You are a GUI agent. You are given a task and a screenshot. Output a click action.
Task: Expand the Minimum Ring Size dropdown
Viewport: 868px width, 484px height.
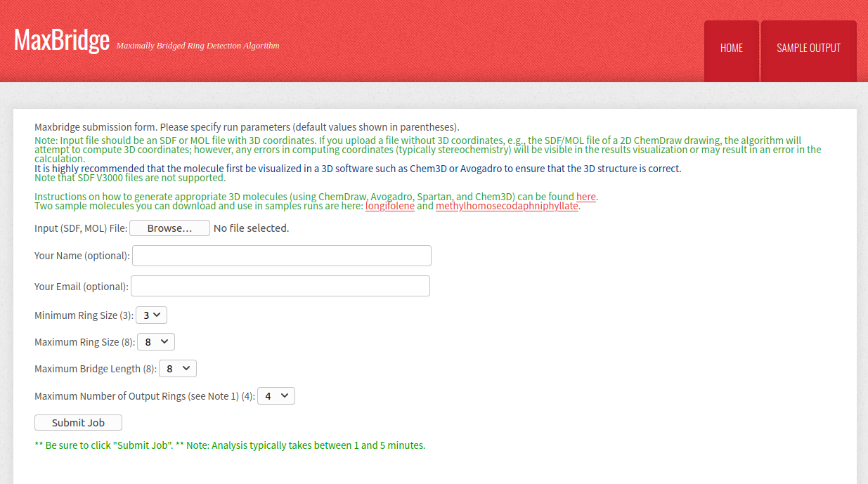click(x=151, y=315)
